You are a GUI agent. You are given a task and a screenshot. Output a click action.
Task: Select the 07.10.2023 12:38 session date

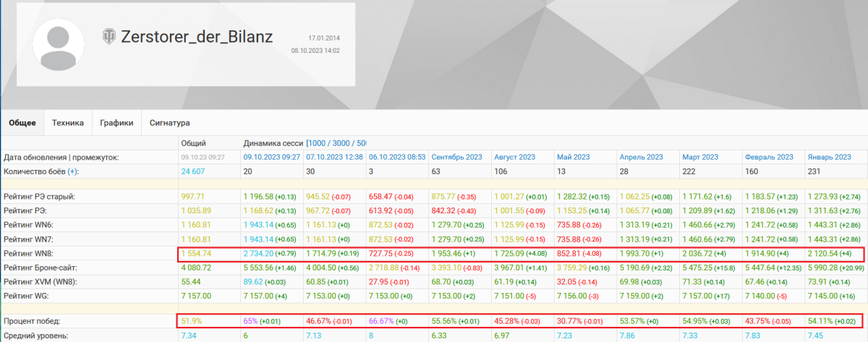click(x=334, y=157)
